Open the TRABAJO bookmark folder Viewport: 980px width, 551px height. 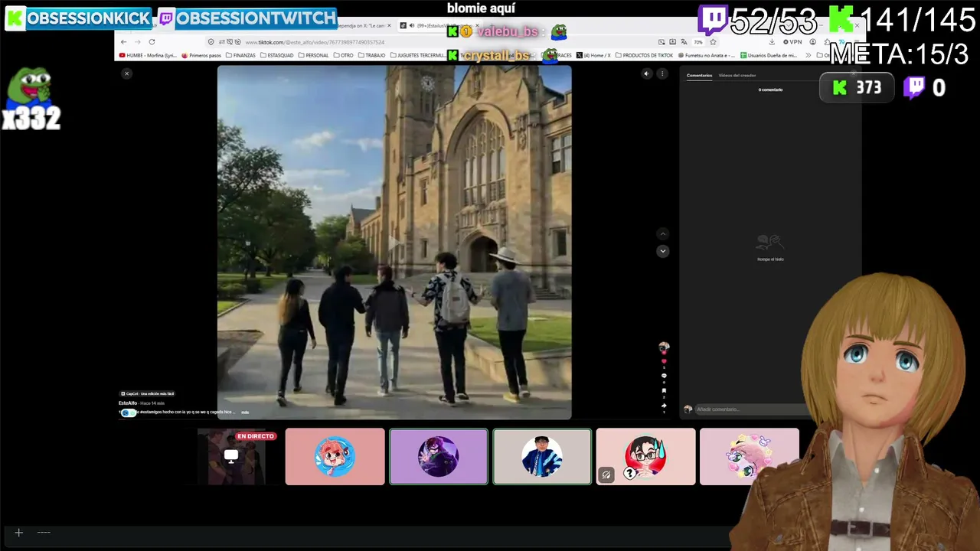pyautogui.click(x=371, y=55)
